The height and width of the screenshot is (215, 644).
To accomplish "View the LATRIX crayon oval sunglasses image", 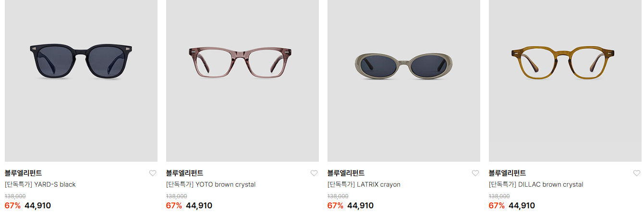I will coord(404,81).
